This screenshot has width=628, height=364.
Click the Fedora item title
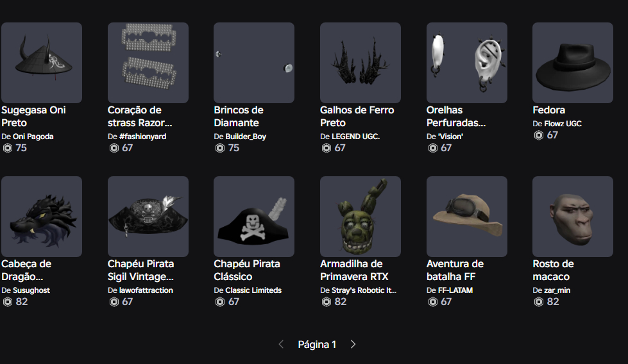coord(549,110)
